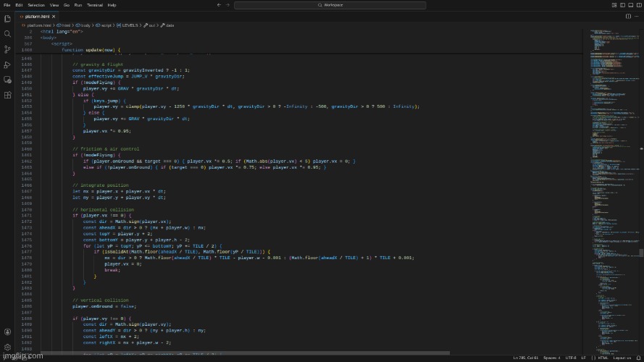The width and height of the screenshot is (644, 362).
Task: Open the Extensions view
Action: click(x=7, y=95)
